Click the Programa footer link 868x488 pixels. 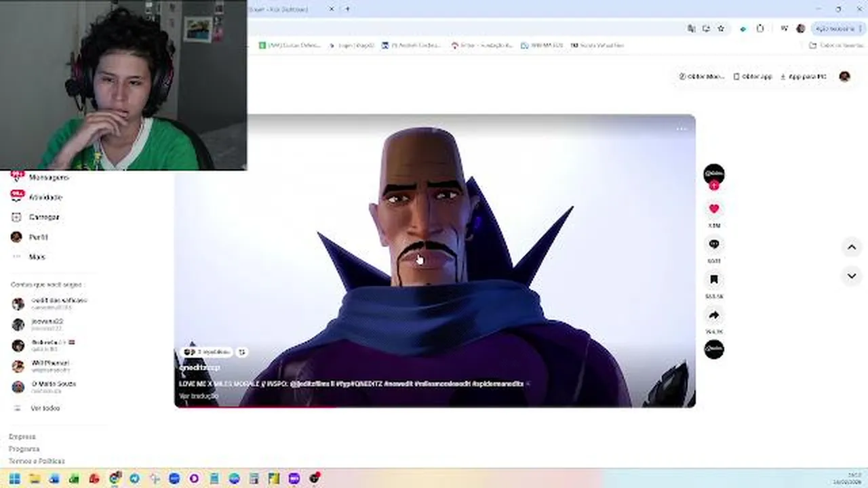24,449
